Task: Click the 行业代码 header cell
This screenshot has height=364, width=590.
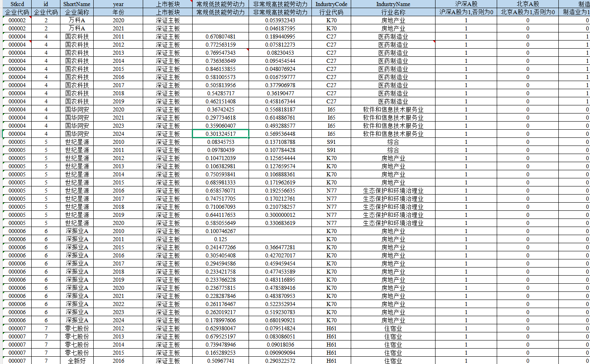Action: 331,12
